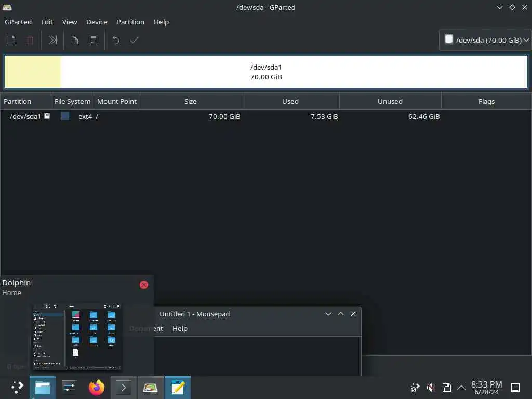Open the /dev/sda (70.00 GiB) device selector
Screen dimensions: 532x399
[x=485, y=40]
